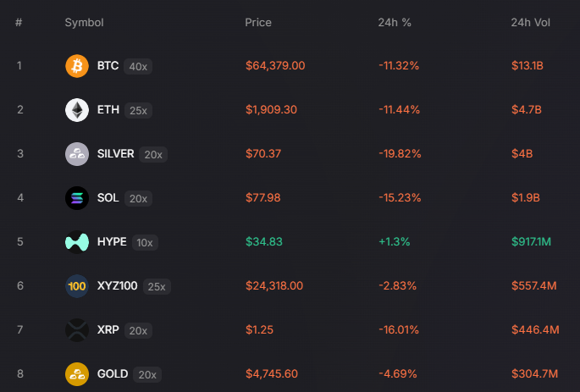Screen dimensions: 580x392
Task: Click the Solana logo icon
Action: (x=77, y=198)
